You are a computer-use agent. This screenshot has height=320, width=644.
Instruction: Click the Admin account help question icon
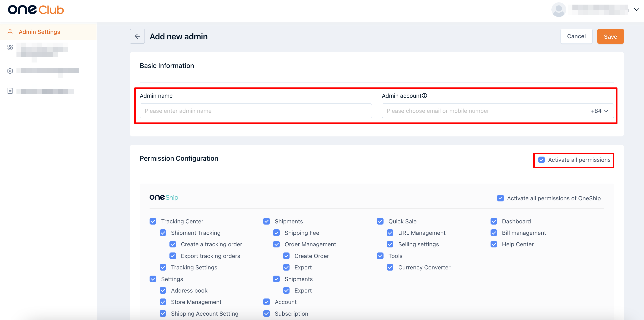tap(424, 96)
